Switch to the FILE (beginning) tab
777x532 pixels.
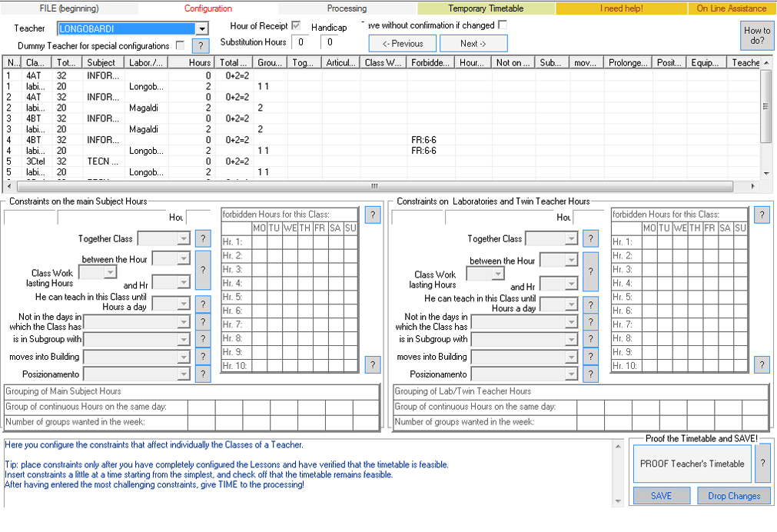pos(69,8)
